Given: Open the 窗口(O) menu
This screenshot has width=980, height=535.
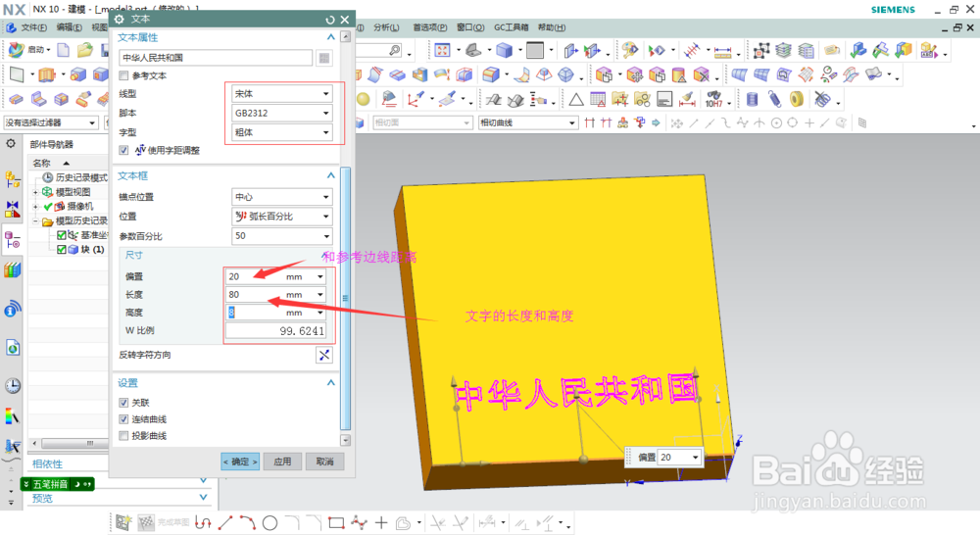Looking at the screenshot, I should pos(470,27).
